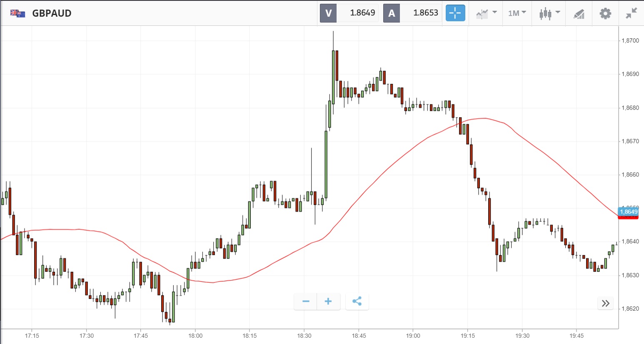The height and width of the screenshot is (344, 644).
Task: Click the GBPAUD instrument name
Action: pos(52,13)
